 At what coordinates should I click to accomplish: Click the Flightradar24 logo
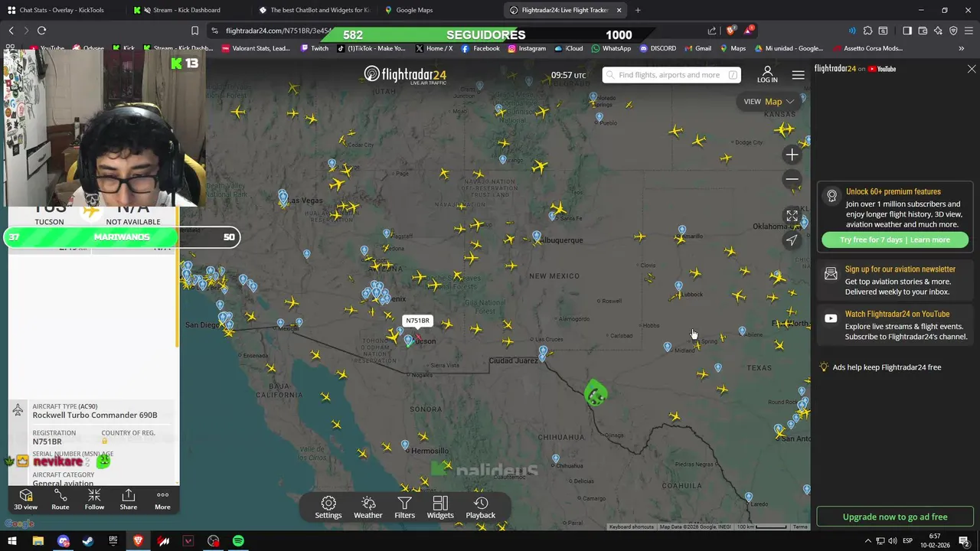(405, 75)
